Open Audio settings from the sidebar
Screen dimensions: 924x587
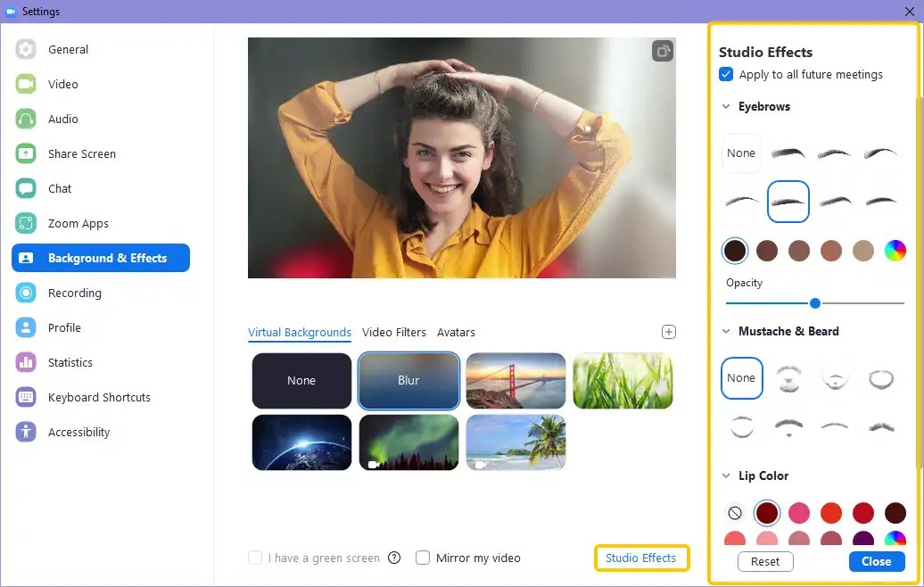[62, 119]
